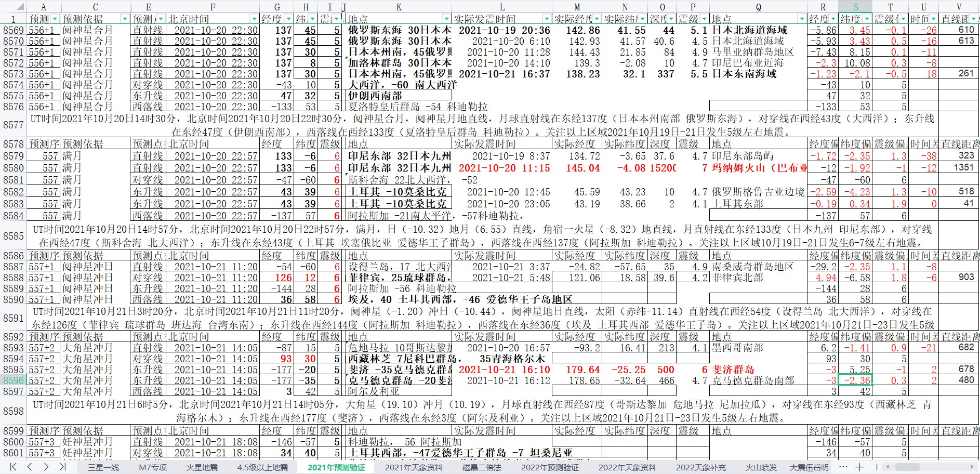Image resolution: width=980 pixels, height=474 pixels.
Task: Open filter dropdown for 预测依据 column
Action: [125, 19]
